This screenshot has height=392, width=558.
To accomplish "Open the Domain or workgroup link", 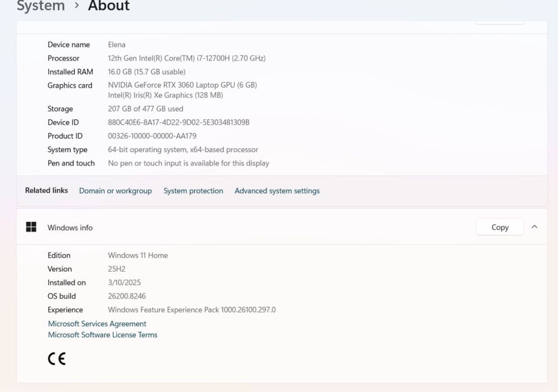I will coord(115,190).
